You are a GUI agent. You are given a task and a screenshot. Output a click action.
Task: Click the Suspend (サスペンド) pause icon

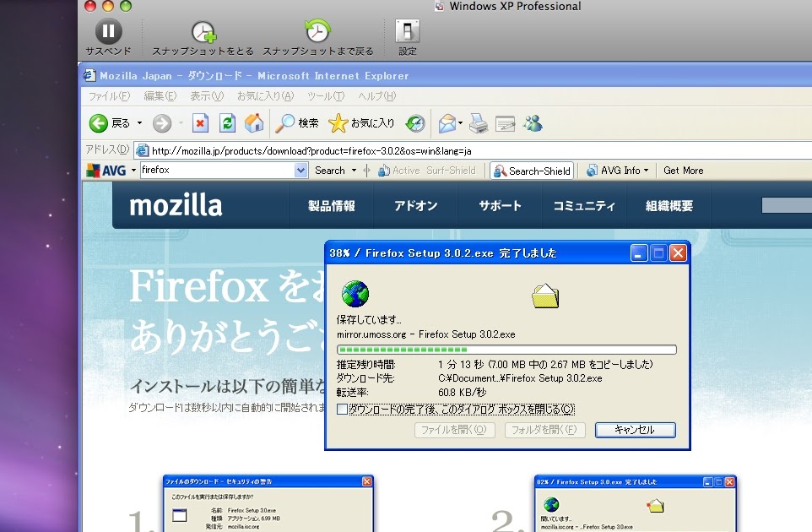[x=108, y=31]
